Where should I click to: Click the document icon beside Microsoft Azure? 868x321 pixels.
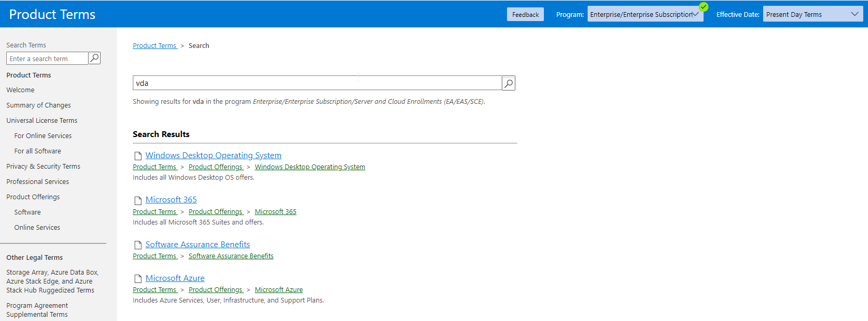[x=138, y=279]
